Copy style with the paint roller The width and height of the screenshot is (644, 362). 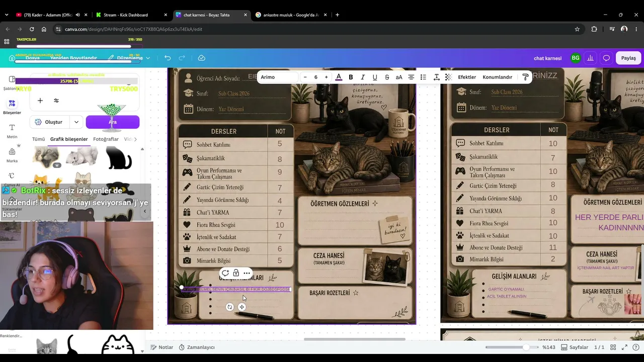click(x=525, y=77)
